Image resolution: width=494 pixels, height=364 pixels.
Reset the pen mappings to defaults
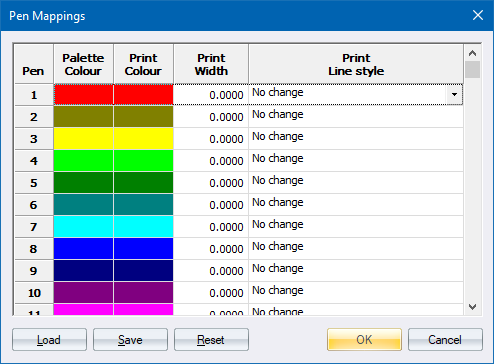(211, 340)
